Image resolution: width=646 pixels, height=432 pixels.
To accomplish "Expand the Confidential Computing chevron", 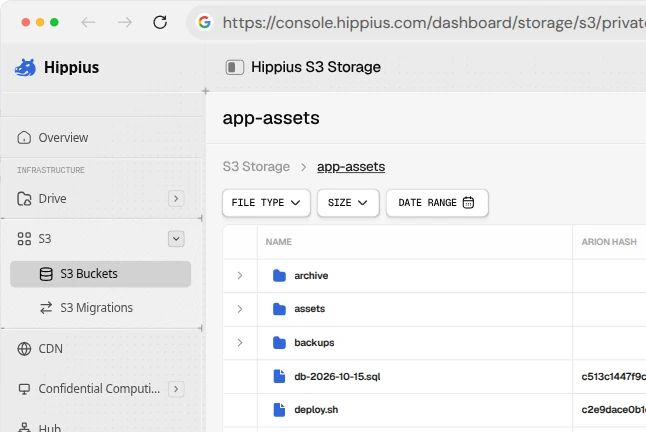I will pyautogui.click(x=176, y=389).
